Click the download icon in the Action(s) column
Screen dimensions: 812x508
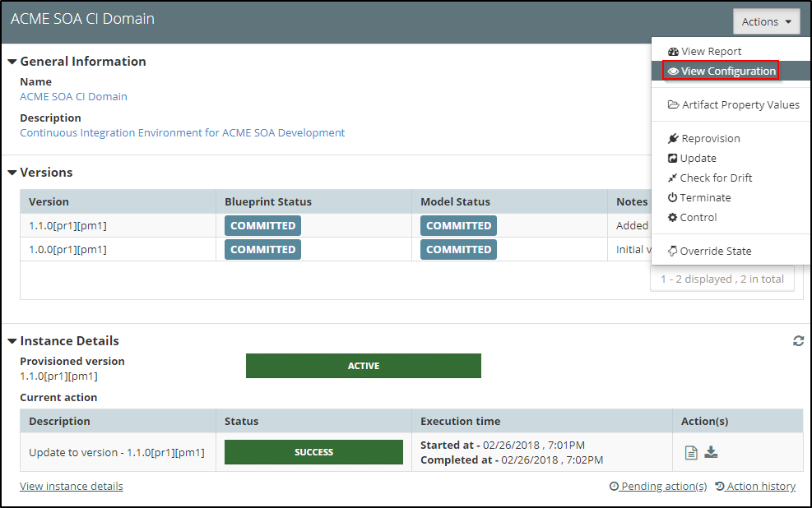[x=712, y=451]
